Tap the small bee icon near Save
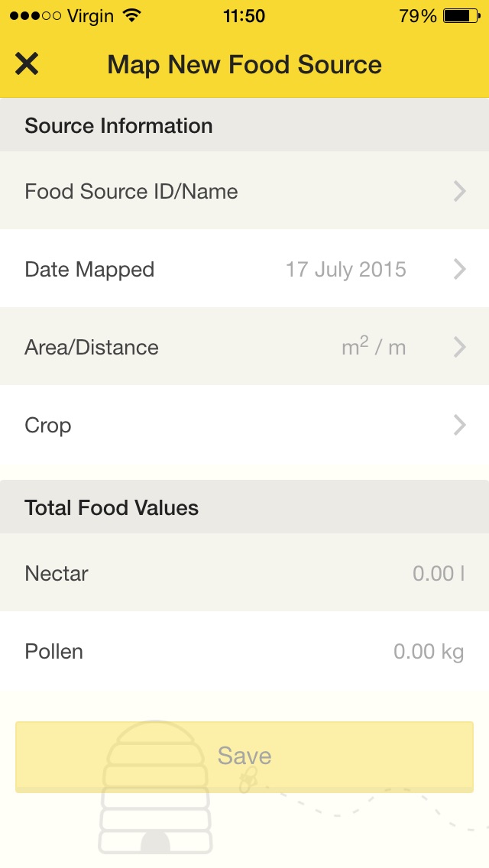Viewport: 489px width, 868px height. (248, 781)
